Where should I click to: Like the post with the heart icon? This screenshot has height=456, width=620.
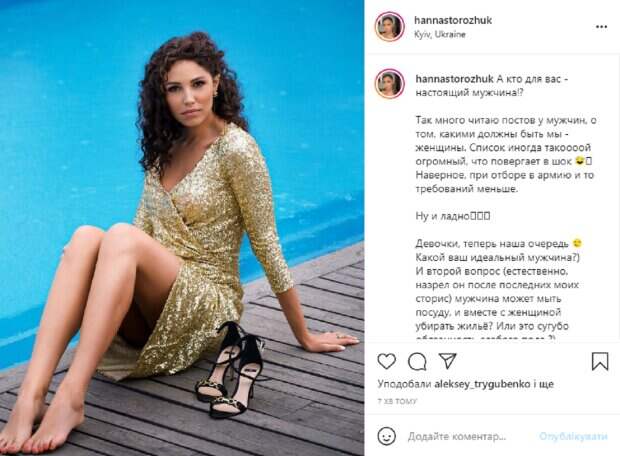[386, 361]
